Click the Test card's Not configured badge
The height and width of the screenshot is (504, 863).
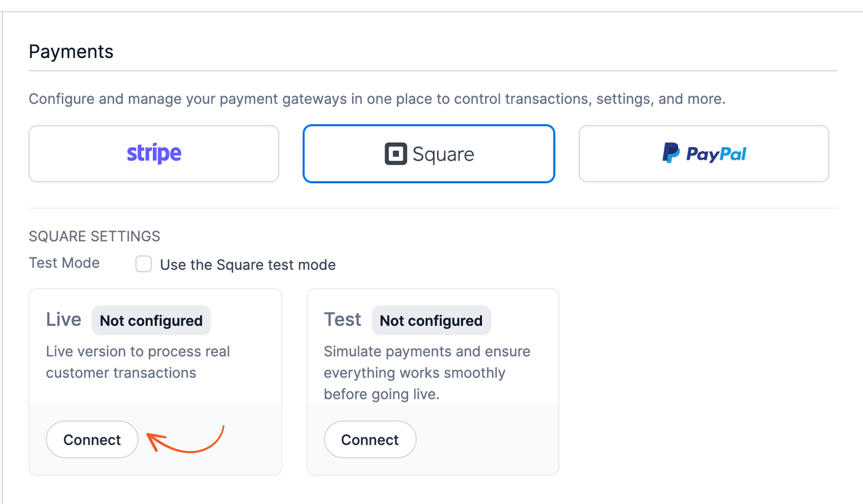tap(431, 320)
